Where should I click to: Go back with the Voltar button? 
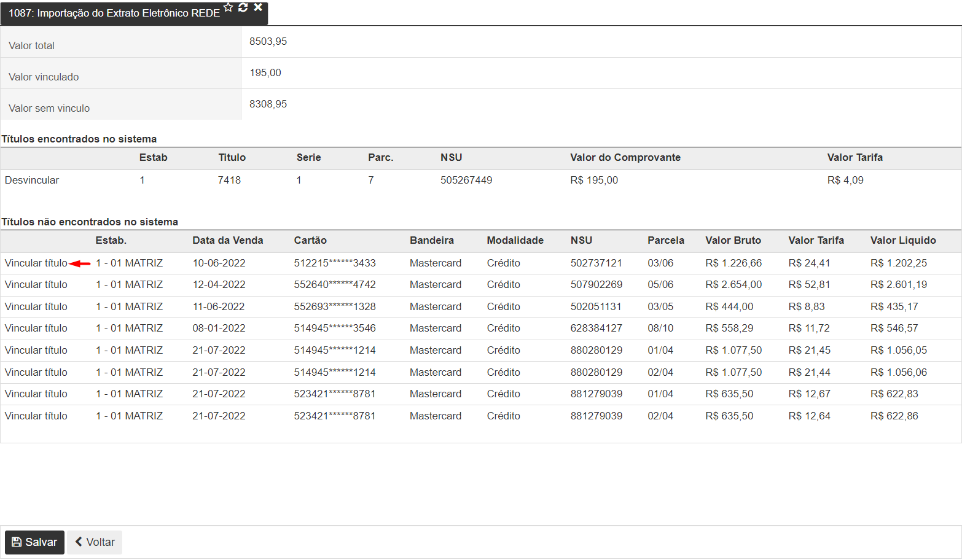point(95,542)
